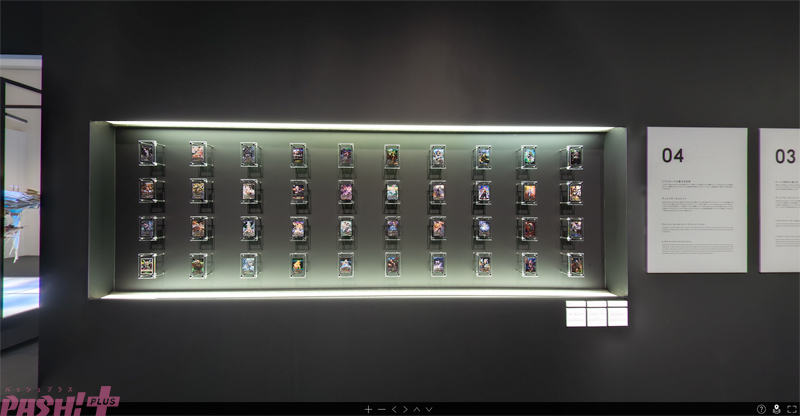
Task: Zoom out with the minus icon
Action: 381,409
